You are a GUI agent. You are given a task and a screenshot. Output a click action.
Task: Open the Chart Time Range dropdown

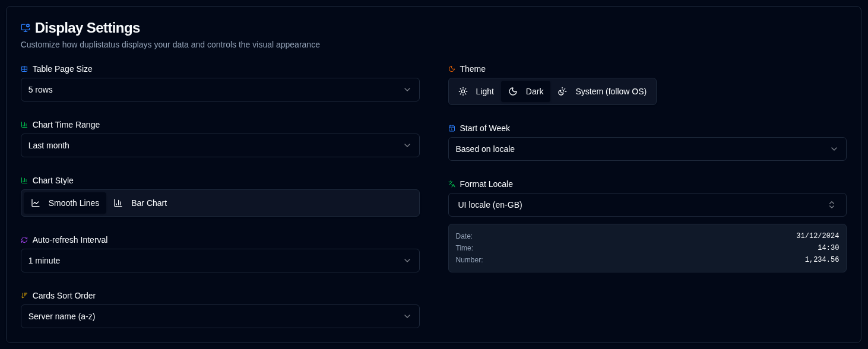(x=220, y=145)
